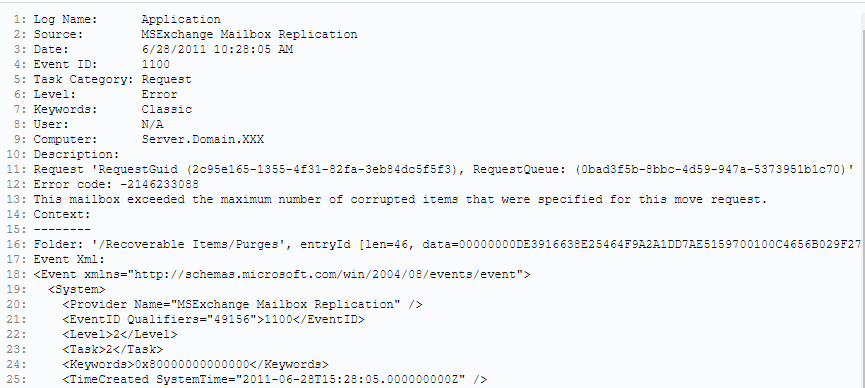This screenshot has width=865, height=388.
Task: Select the MSExchange Mailbox Replication source text
Action: tap(249, 34)
